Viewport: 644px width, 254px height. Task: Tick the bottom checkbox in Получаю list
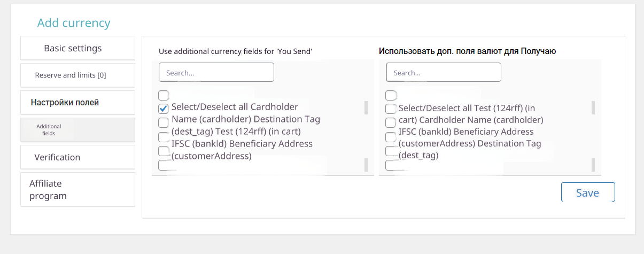pos(391,165)
